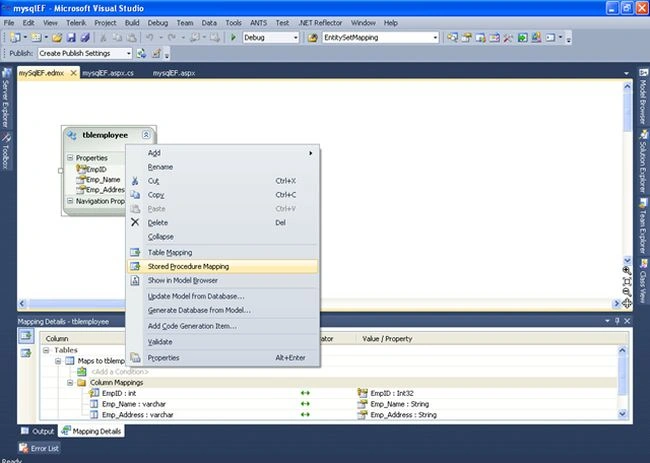Viewport: 650px width, 463px height.
Task: Click the pan cross-arrows designer icon
Action: 627,303
